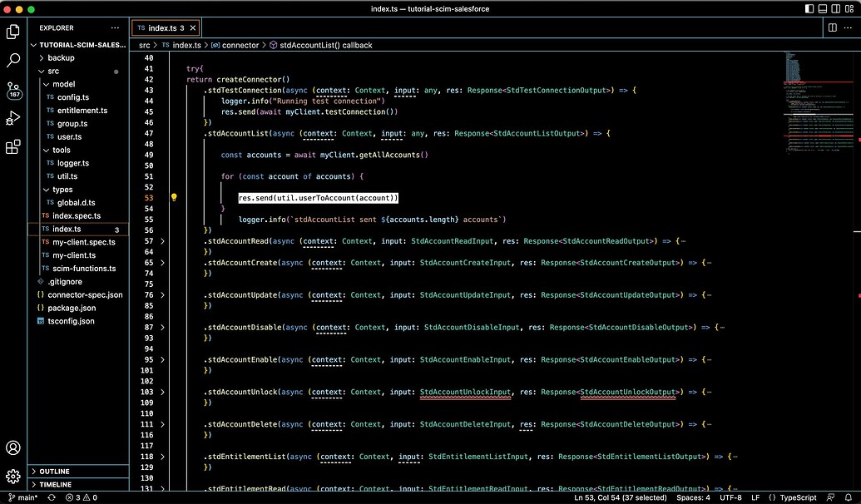Toggle the primary side bar layout control
This screenshot has width=861, height=504.
point(809,8)
